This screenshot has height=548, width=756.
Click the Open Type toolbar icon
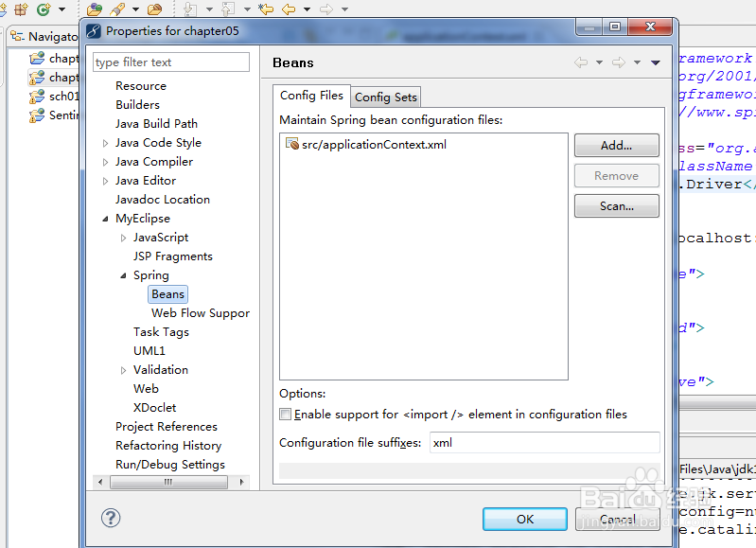pyautogui.click(x=95, y=9)
